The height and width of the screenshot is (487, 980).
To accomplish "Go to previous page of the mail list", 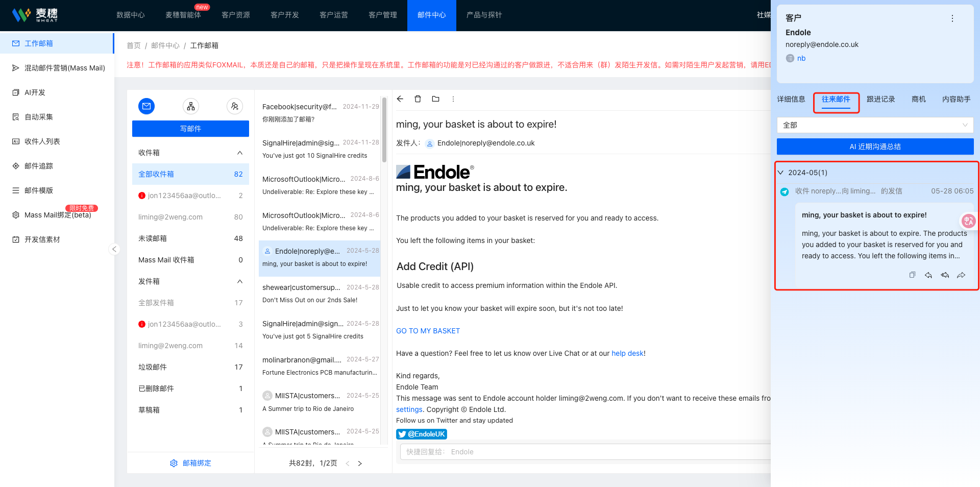I will 348,464.
